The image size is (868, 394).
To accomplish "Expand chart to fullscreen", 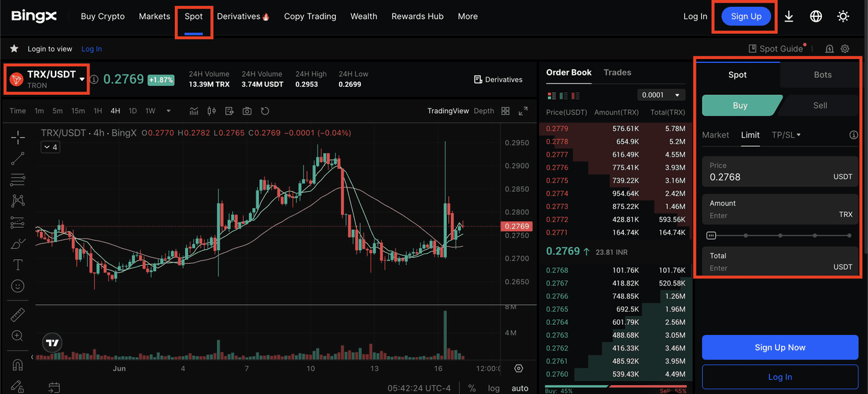I will click(x=523, y=111).
